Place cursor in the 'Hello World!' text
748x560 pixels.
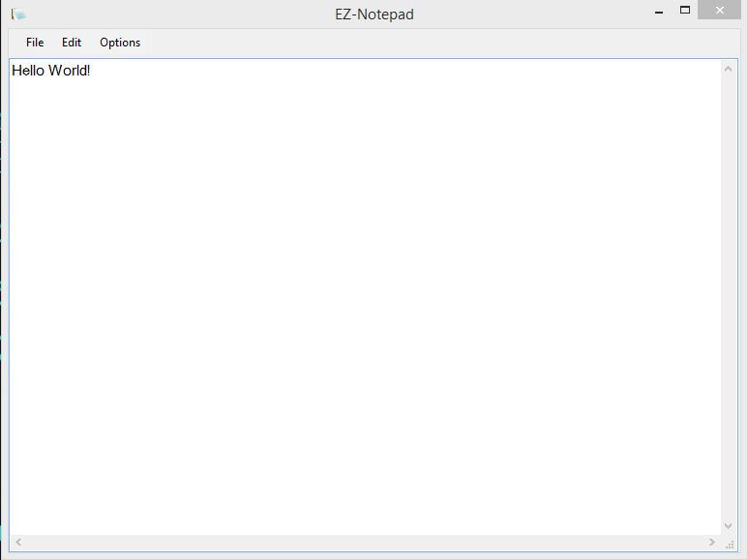tap(51, 71)
